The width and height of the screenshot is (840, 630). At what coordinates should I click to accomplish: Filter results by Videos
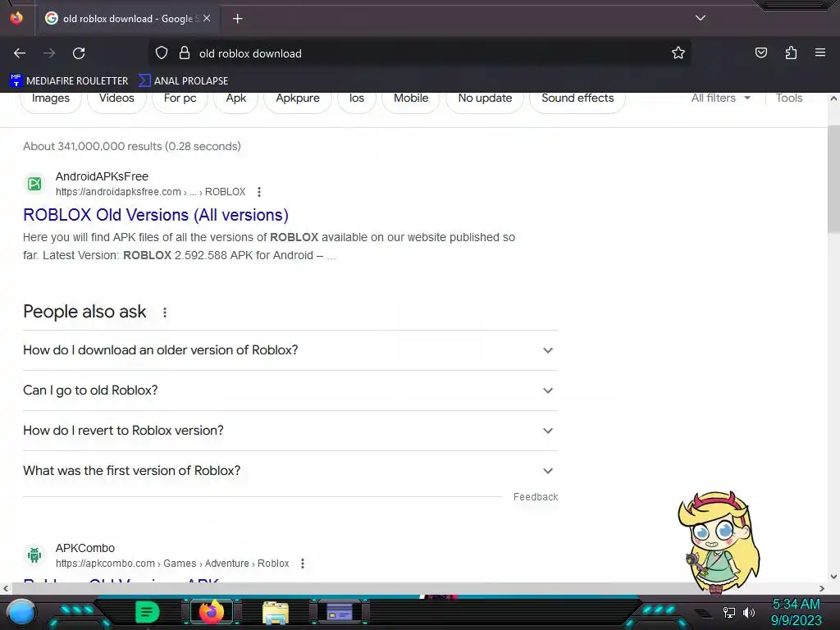(116, 98)
